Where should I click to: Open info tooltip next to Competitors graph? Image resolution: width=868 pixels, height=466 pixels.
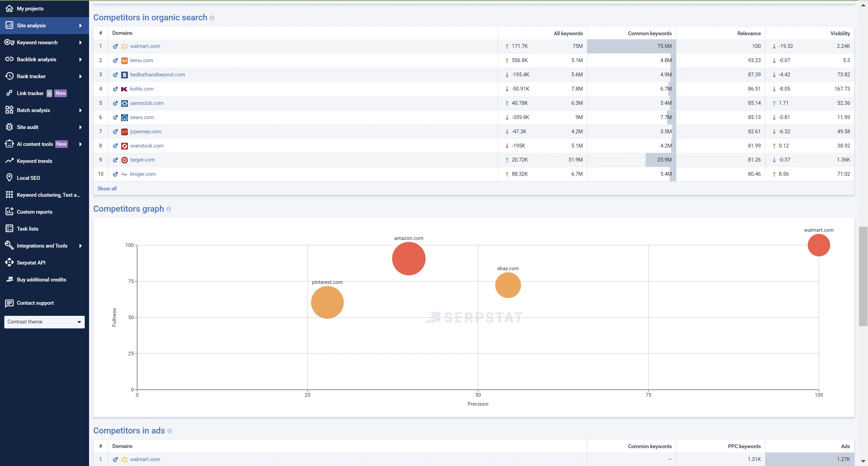pyautogui.click(x=169, y=209)
